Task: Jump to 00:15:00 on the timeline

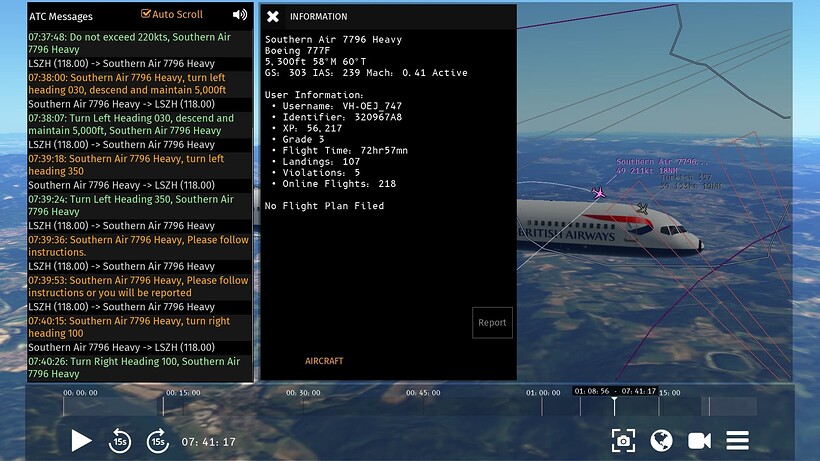Action: click(x=183, y=393)
